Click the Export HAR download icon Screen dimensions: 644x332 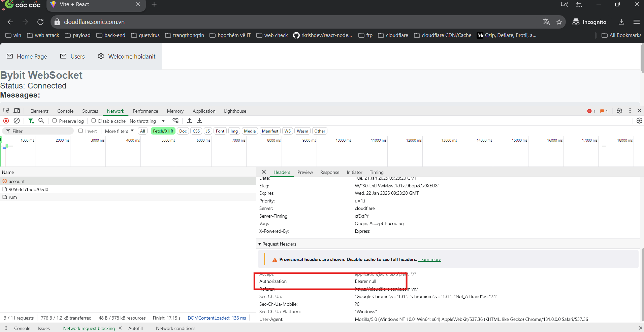tap(199, 121)
